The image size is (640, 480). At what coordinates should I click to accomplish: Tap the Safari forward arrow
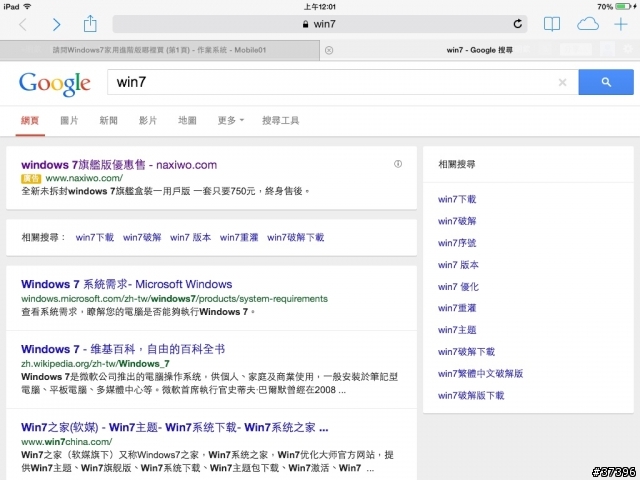(57, 24)
